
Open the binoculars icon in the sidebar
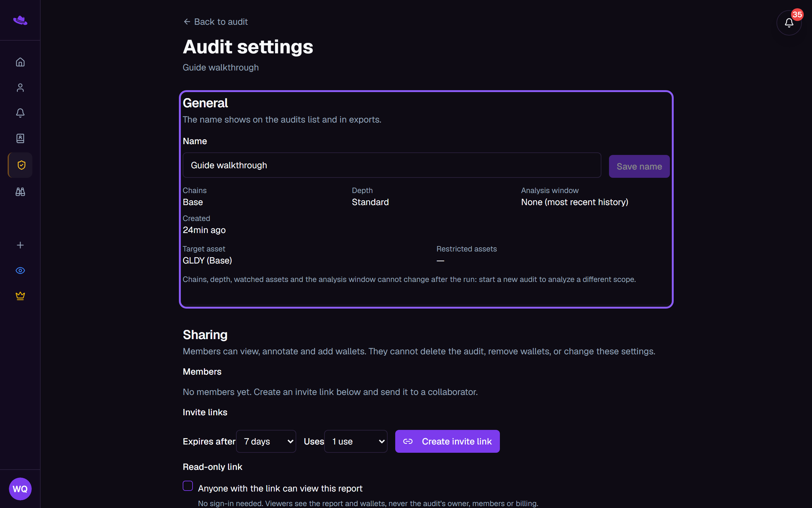click(20, 192)
